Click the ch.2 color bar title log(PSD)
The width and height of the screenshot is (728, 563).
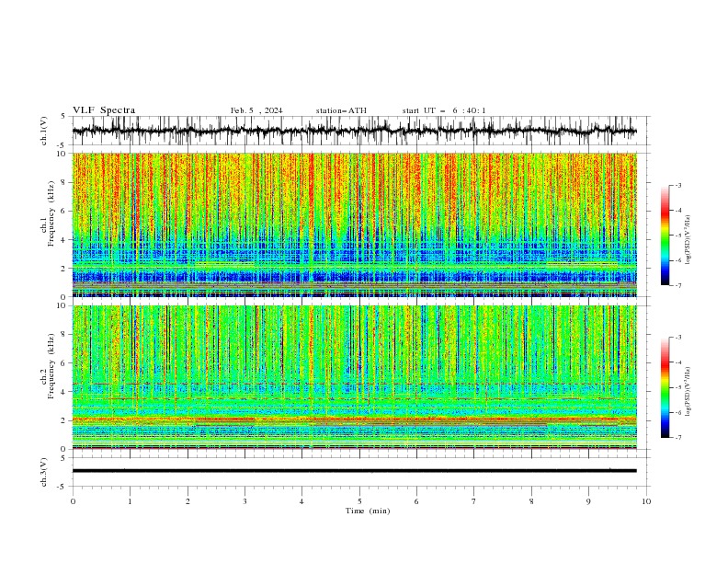(688, 392)
